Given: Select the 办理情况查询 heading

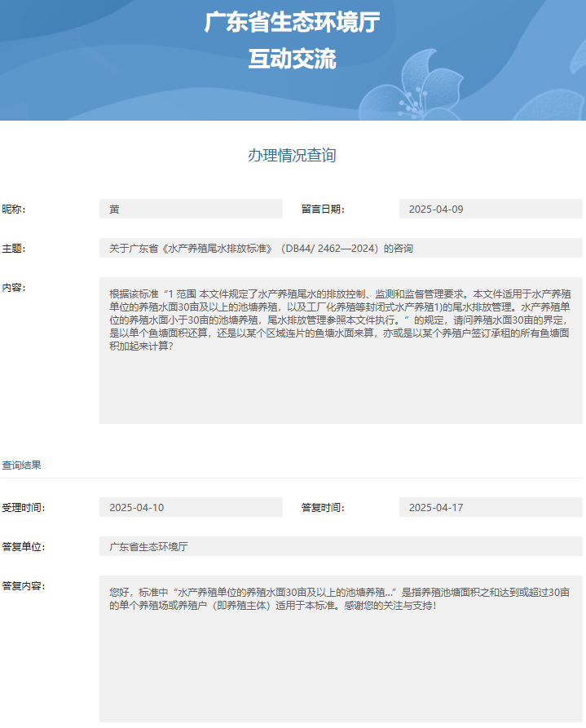Looking at the screenshot, I should pos(292,155).
